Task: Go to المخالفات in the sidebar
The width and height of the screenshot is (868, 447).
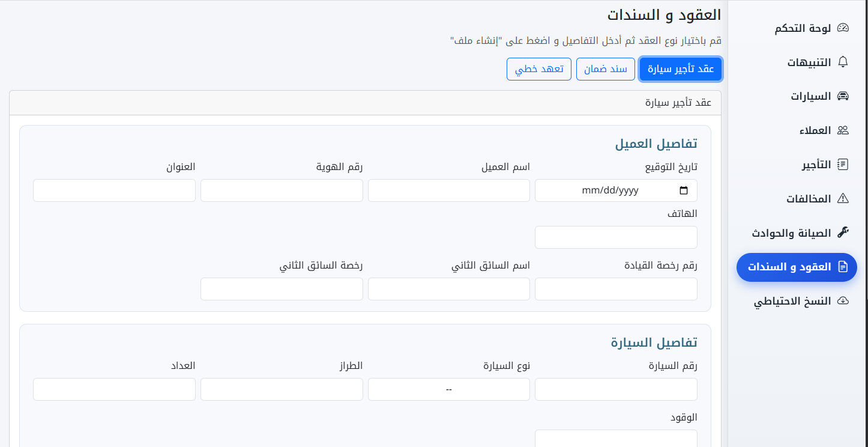Action: click(x=797, y=199)
